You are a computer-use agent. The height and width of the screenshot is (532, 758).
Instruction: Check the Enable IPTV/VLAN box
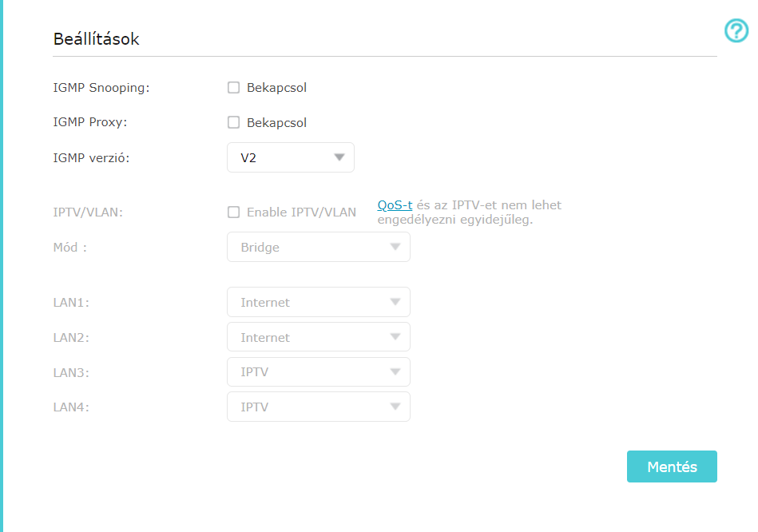(234, 212)
